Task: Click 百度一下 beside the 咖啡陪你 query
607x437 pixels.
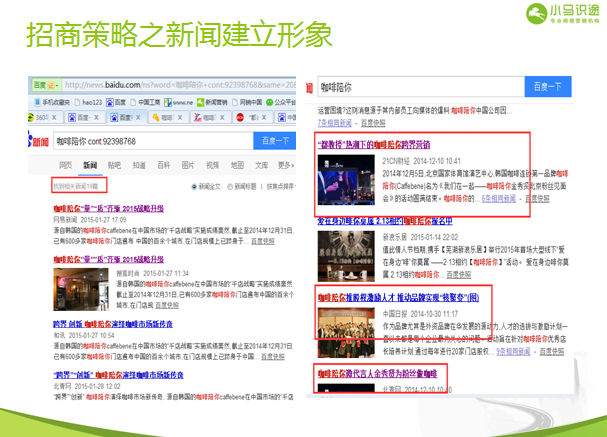Action: point(548,87)
